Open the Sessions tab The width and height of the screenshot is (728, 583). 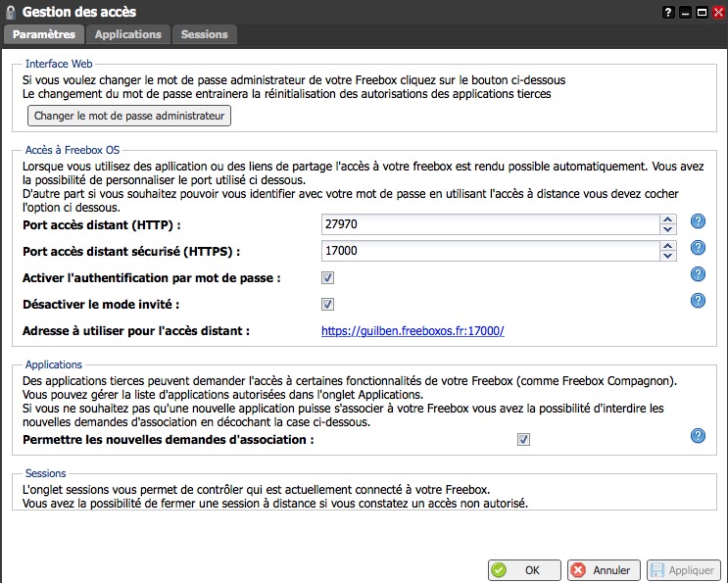[204, 34]
